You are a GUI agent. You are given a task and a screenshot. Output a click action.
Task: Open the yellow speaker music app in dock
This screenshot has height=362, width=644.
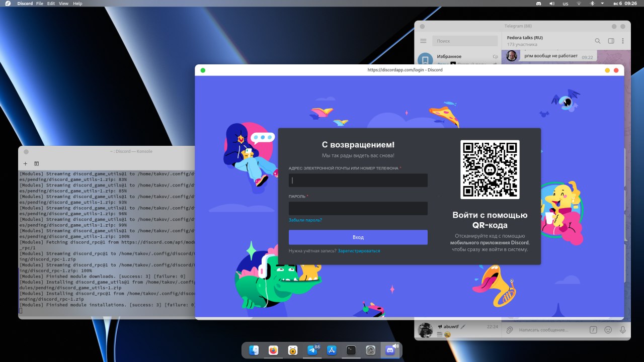pyautogui.click(x=293, y=350)
